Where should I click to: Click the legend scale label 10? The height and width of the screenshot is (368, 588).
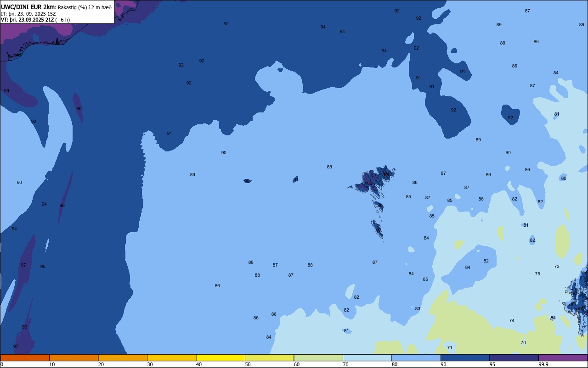pyautogui.click(x=52, y=364)
